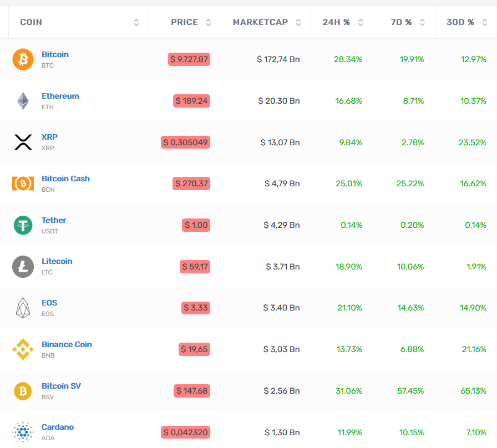Click the Cardano blue dotted logo

pyautogui.click(x=23, y=432)
